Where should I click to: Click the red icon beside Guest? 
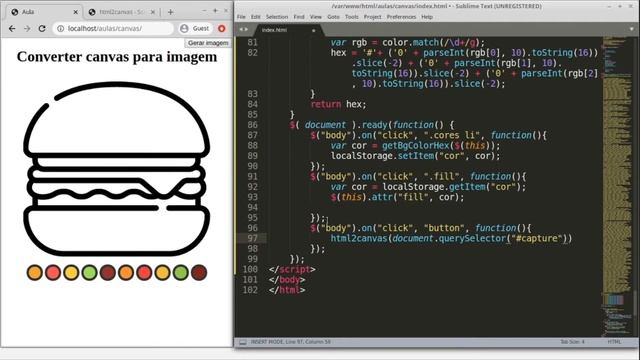[x=222, y=29]
